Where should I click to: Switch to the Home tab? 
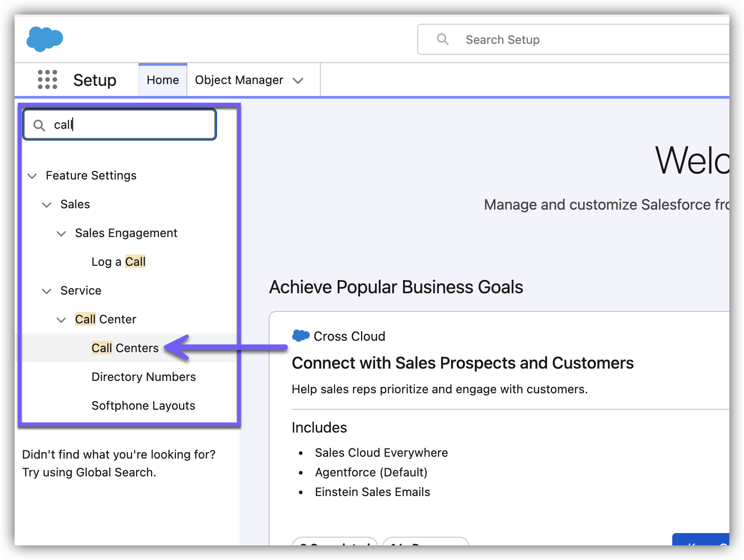[163, 80]
